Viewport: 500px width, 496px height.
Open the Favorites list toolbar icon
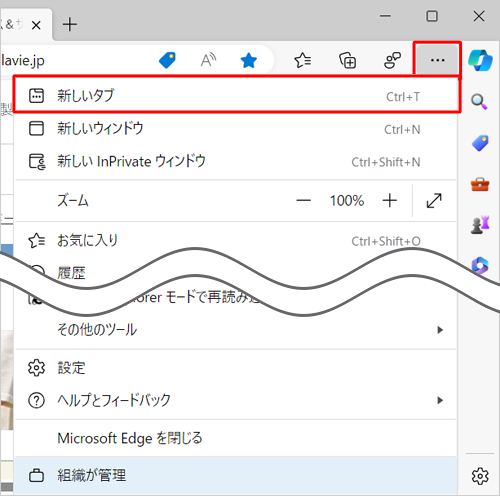303,60
